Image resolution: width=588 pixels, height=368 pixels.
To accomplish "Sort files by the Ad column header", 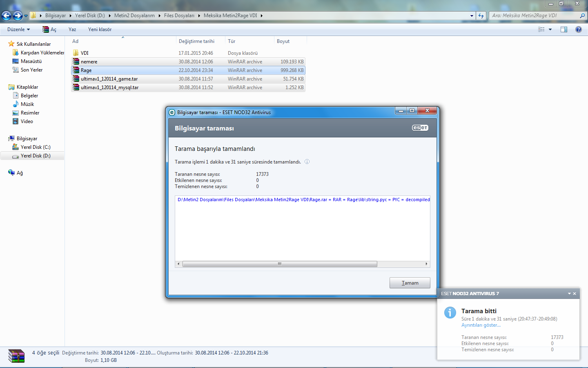I will tap(123, 41).
